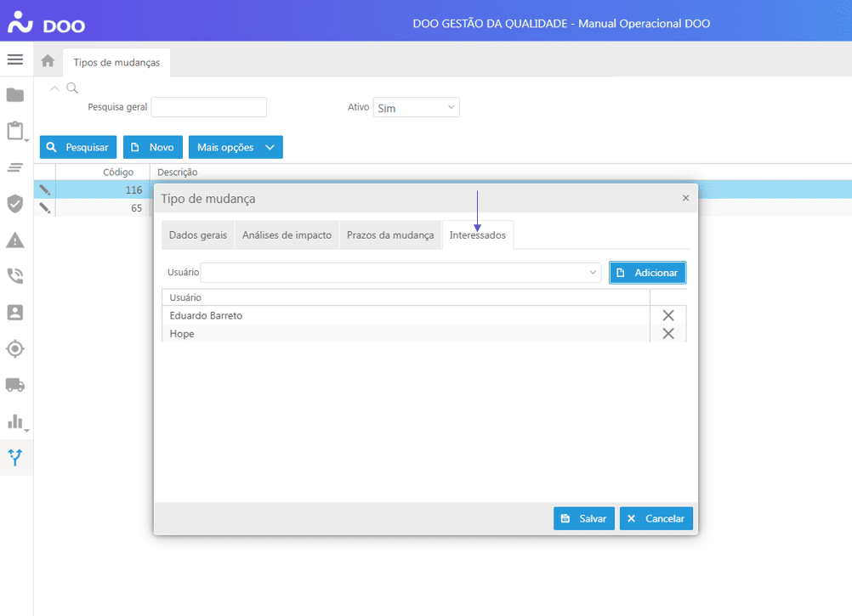852x616 pixels.
Task: Expand the Mais opções dropdown
Action: click(236, 147)
